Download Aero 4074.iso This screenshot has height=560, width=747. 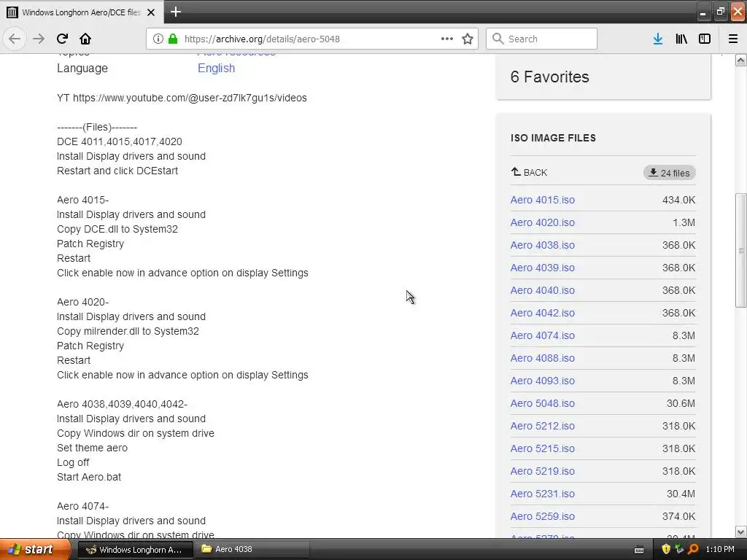pyautogui.click(x=543, y=335)
